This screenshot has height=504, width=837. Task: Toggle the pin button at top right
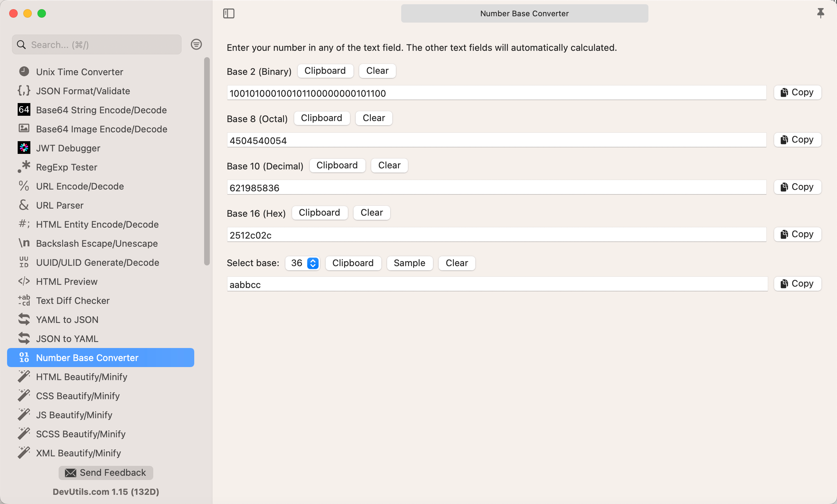(x=821, y=13)
